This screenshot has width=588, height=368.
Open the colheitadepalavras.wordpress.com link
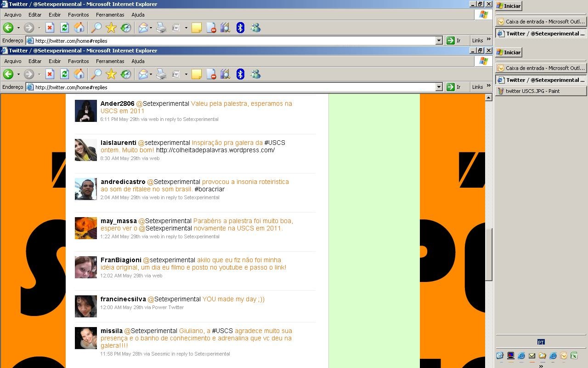click(215, 150)
